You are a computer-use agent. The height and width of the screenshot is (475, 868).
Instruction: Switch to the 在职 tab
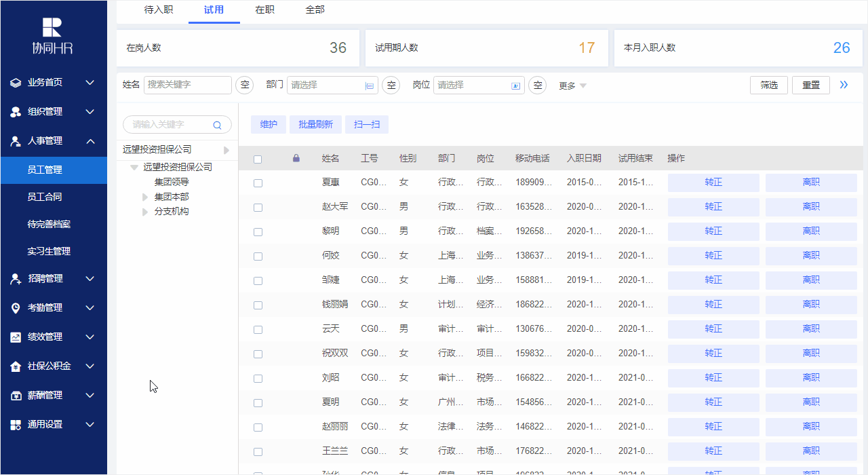pos(264,10)
